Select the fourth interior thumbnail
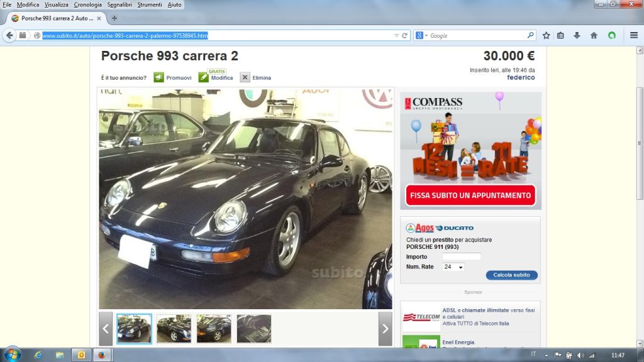The height and width of the screenshot is (362, 644). pos(254,329)
